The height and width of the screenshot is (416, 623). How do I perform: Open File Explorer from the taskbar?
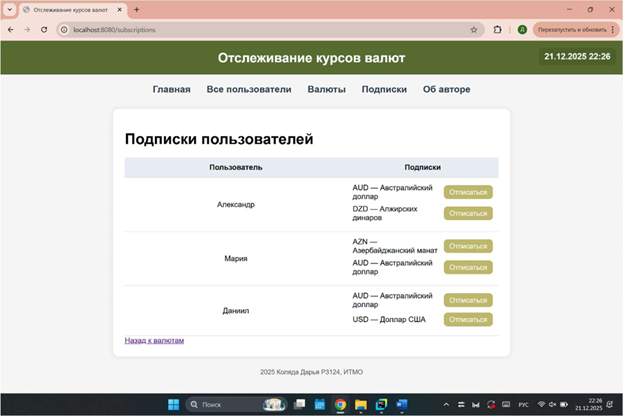click(360, 404)
